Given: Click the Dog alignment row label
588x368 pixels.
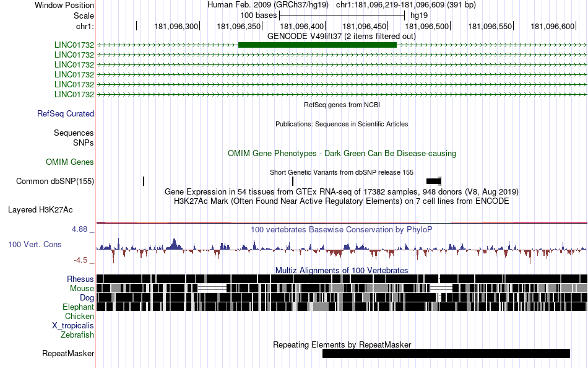Looking at the screenshot, I should (x=87, y=298).
